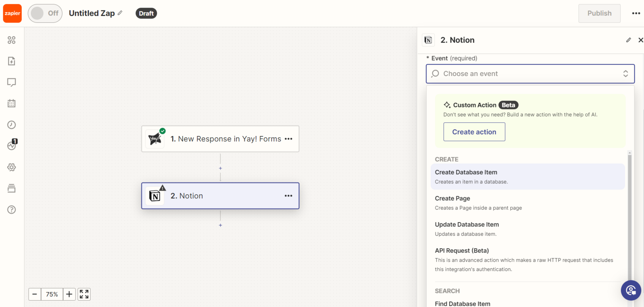
Task: Open the comments icon in sidebar
Action: [x=12, y=82]
